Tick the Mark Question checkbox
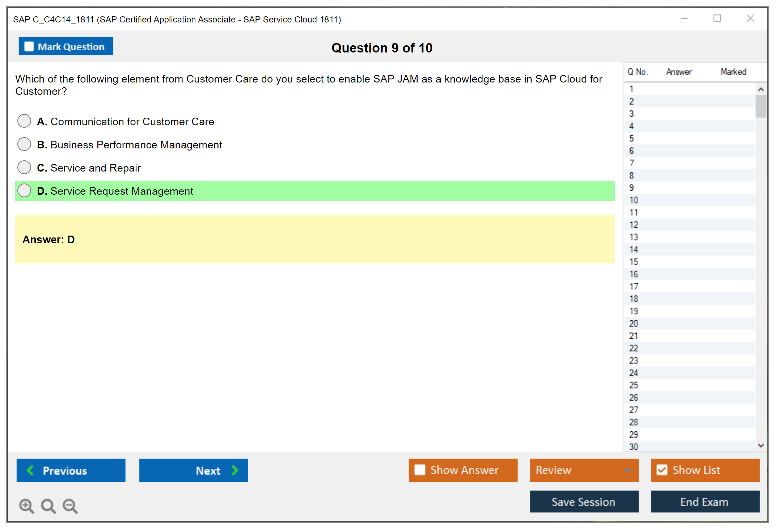This screenshot has height=532, width=778. [x=29, y=47]
